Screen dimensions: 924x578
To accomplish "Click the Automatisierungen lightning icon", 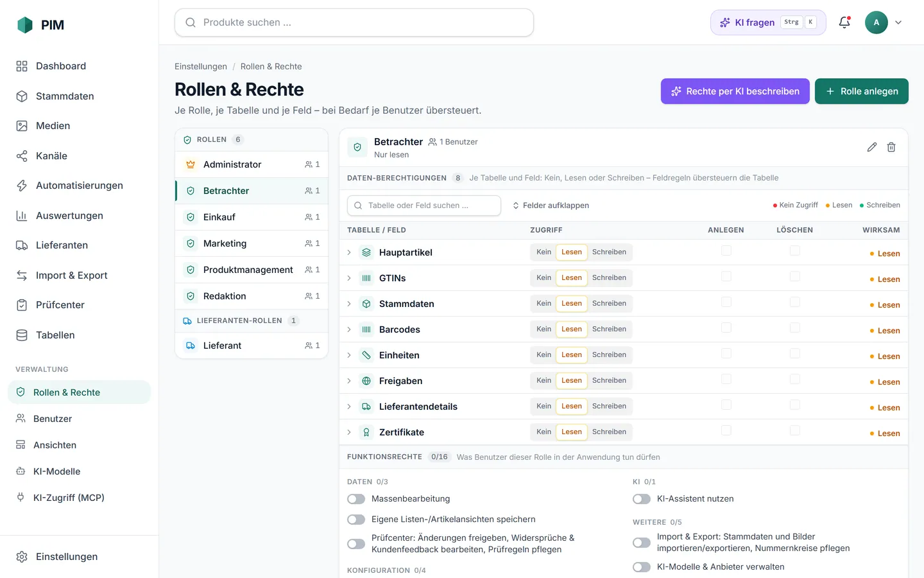I will pyautogui.click(x=22, y=186).
